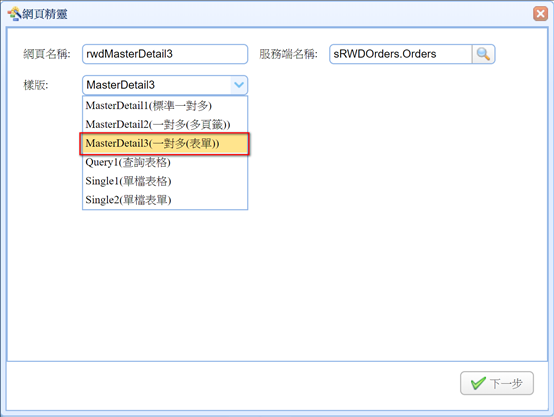Click the 服務端名稱 field showing sRWDOrders.Orders
The image size is (554, 417).
(x=401, y=54)
